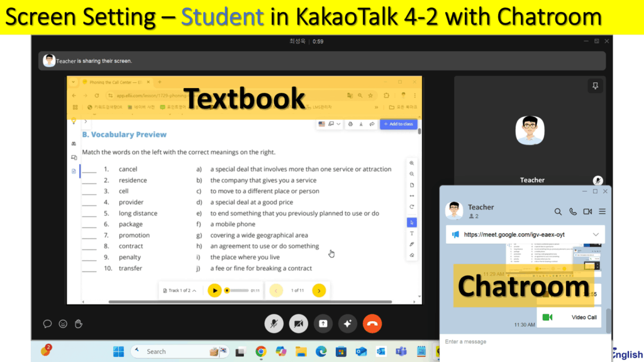The image size is (644, 362).
Task: Click the taskbar Search box
Action: click(180, 352)
